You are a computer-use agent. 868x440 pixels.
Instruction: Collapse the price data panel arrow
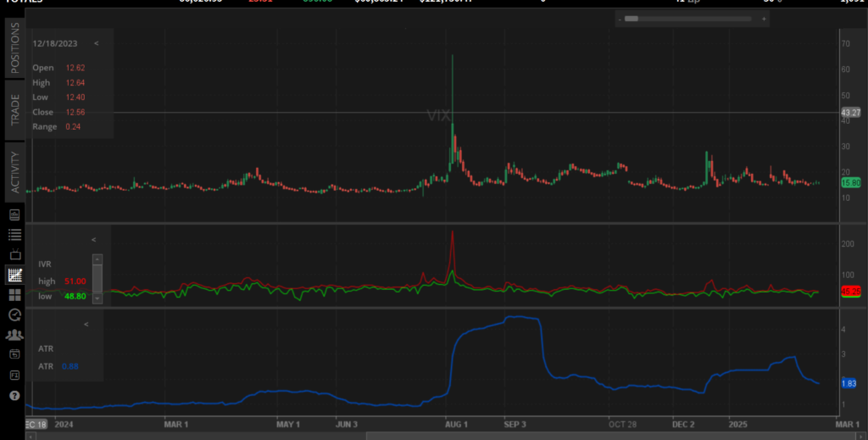click(96, 42)
